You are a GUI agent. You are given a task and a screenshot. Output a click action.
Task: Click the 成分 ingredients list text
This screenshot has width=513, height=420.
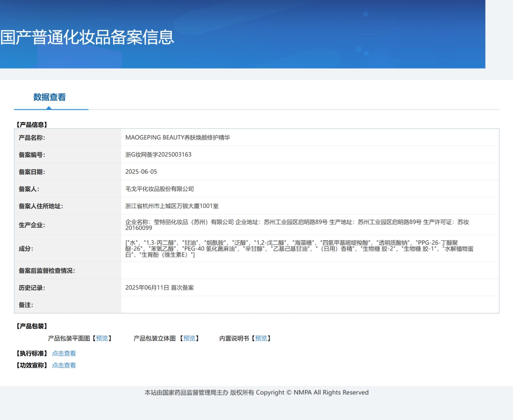click(x=299, y=249)
